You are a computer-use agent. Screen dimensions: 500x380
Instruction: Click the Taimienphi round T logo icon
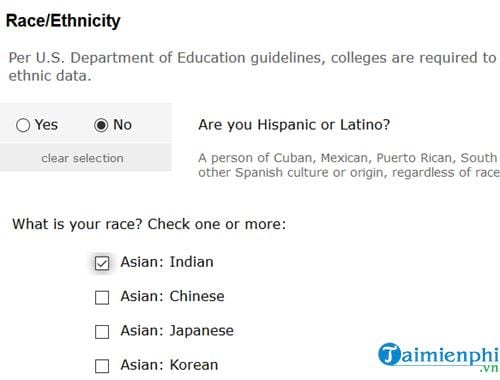coord(390,354)
